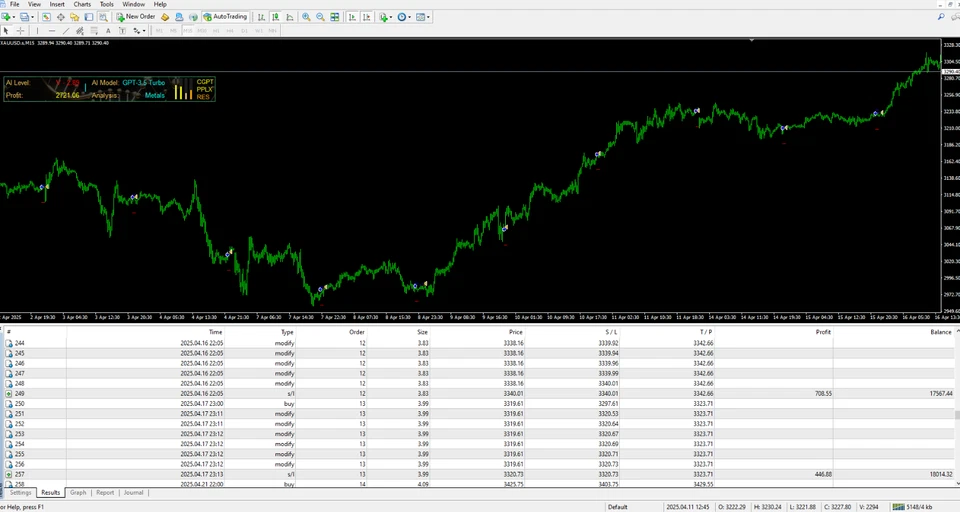Select the text label T tool
The image size is (960, 512).
click(122, 30)
